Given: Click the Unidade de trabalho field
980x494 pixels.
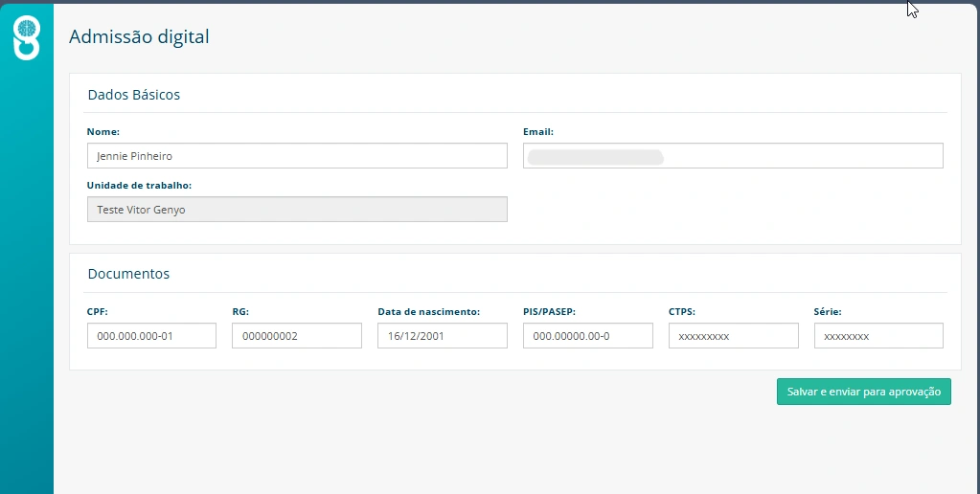Looking at the screenshot, I should pyautogui.click(x=297, y=210).
